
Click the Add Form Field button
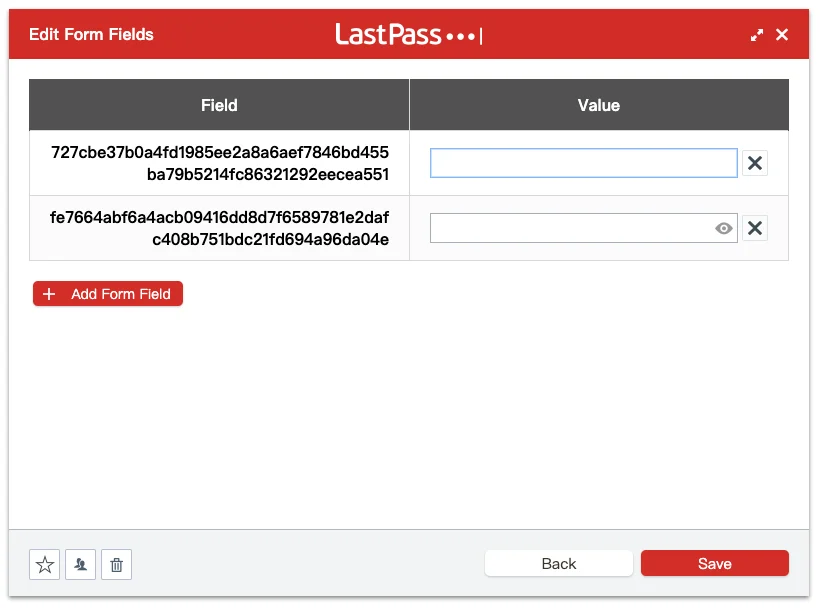pos(108,294)
